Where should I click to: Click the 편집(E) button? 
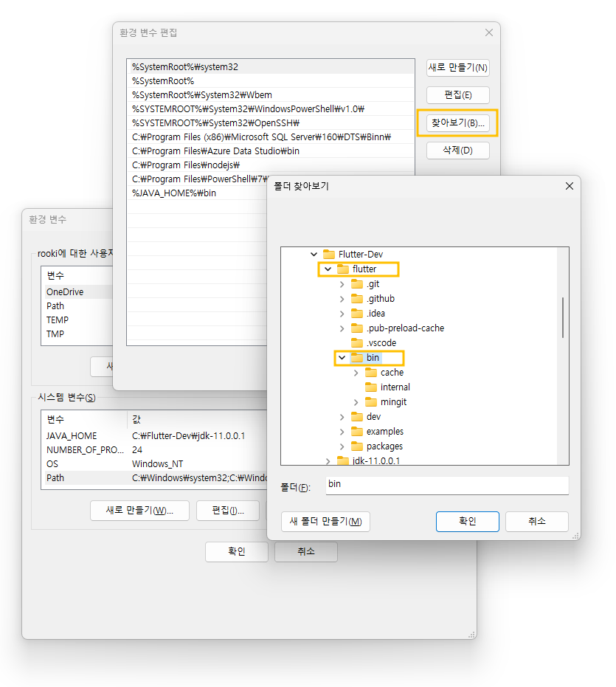pyautogui.click(x=458, y=95)
